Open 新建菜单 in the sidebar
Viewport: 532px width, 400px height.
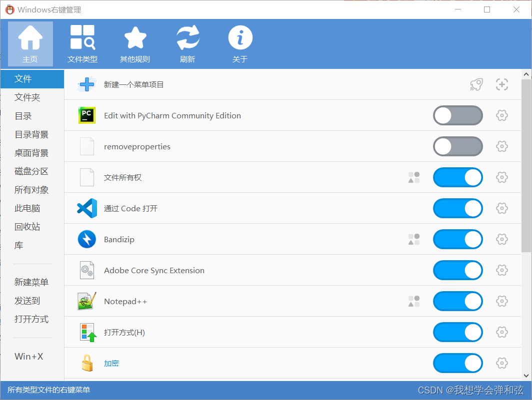coord(32,282)
